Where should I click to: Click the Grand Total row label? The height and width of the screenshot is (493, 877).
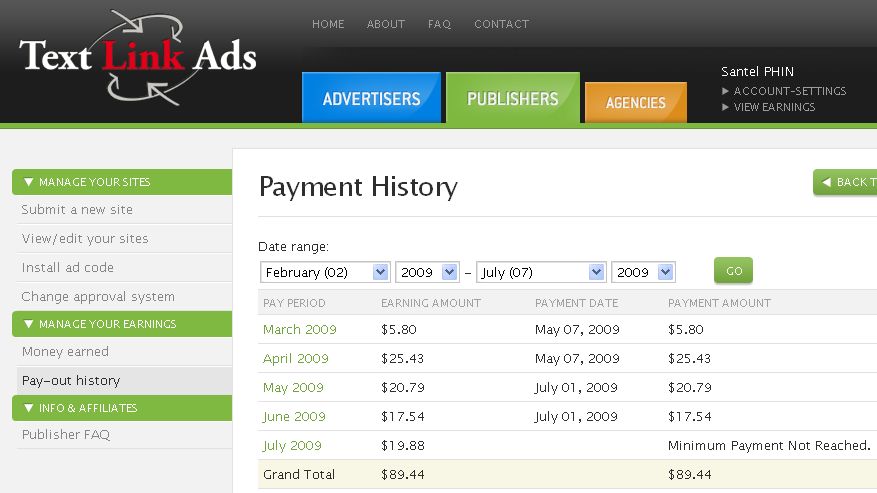[299, 475]
